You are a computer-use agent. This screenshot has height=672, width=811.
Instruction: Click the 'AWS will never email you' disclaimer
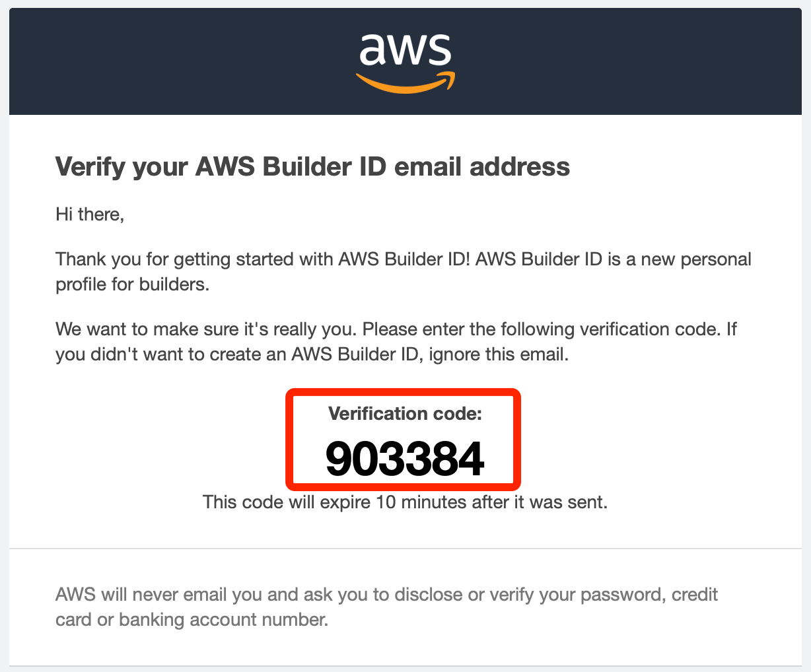(x=386, y=607)
